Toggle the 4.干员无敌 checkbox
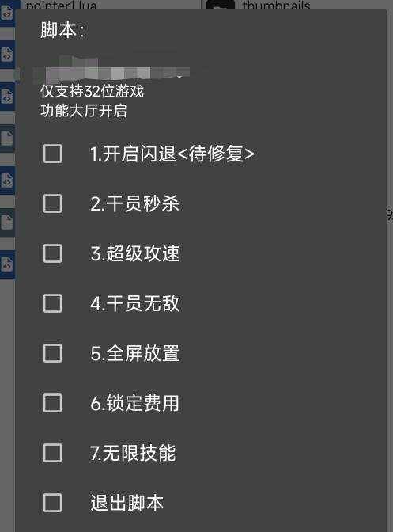This screenshot has width=393, height=532. (x=52, y=303)
